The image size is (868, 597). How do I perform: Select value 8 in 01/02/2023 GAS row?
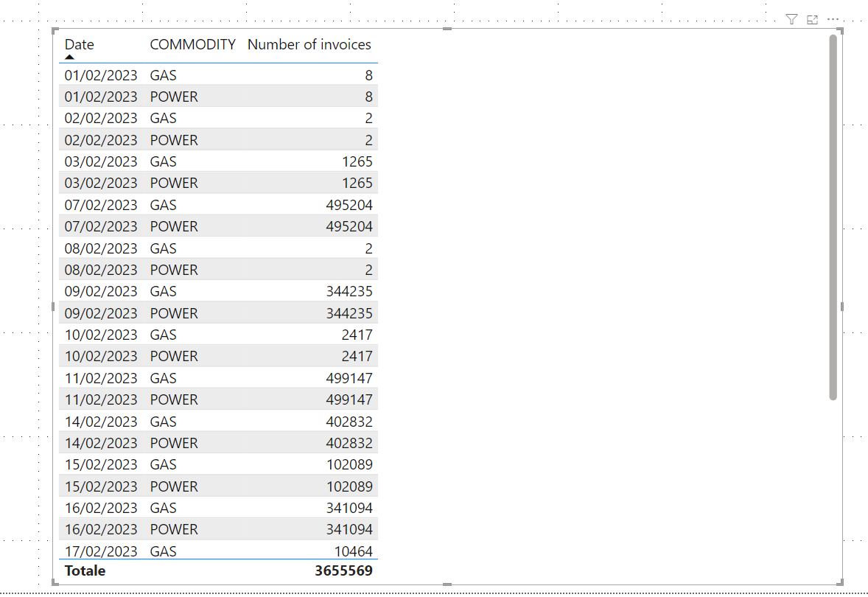pyautogui.click(x=368, y=75)
